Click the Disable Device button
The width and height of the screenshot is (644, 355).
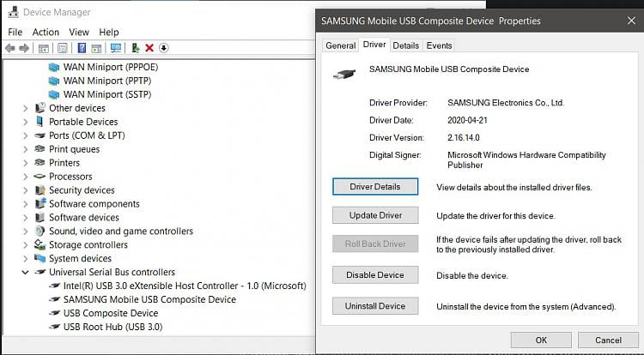[375, 275]
